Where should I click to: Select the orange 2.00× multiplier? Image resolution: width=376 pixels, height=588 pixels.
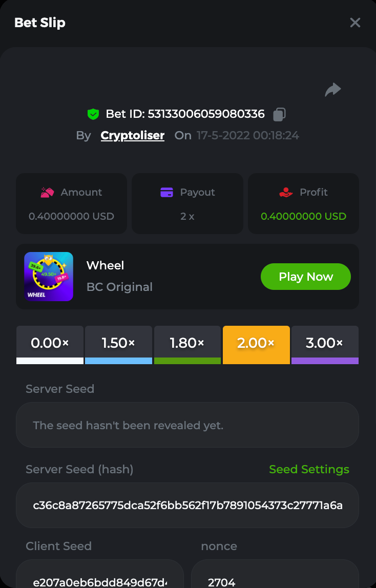(x=256, y=344)
